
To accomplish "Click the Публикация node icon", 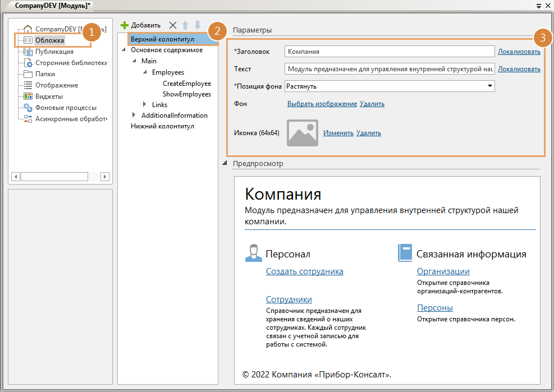I will tap(28, 52).
